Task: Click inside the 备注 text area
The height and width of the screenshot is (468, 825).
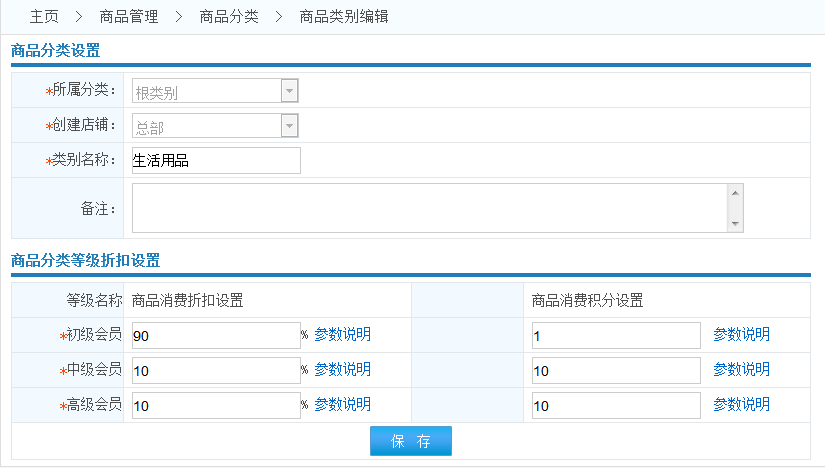Action: pos(430,208)
